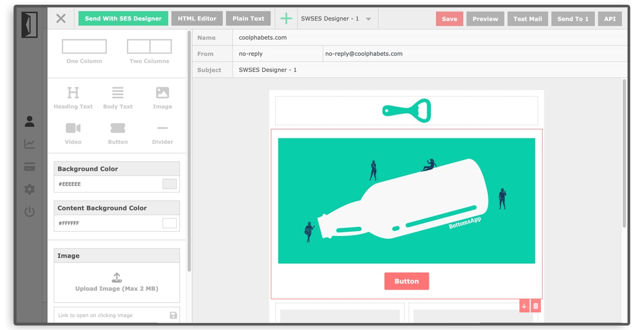This screenshot has height=330, width=644.
Task: Insert a Divider element
Action: (x=162, y=134)
